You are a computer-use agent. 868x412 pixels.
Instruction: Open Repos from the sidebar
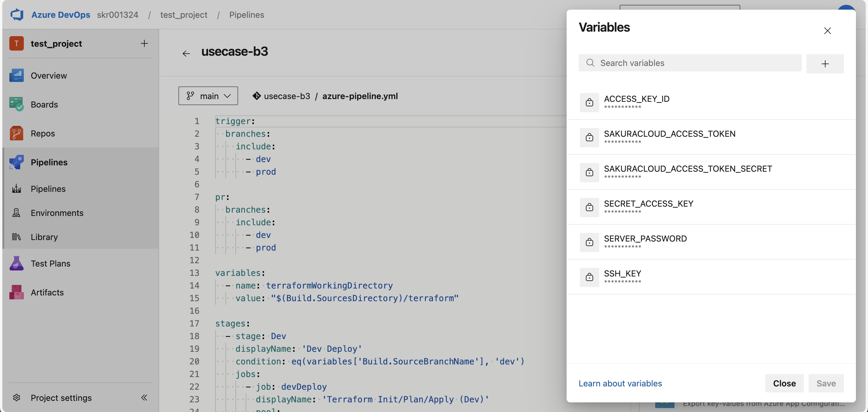43,133
